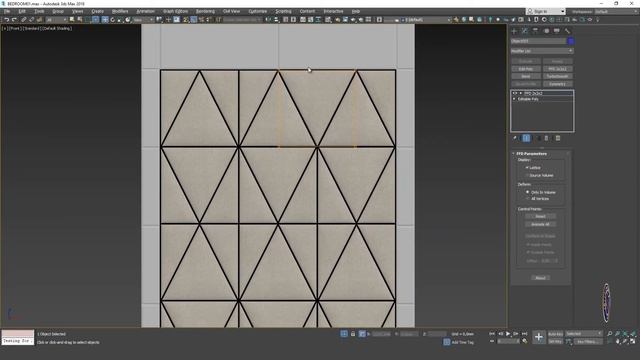Screen dimensions: 640x360
Task: Open the Modifiers menu
Action: [x=120, y=11]
